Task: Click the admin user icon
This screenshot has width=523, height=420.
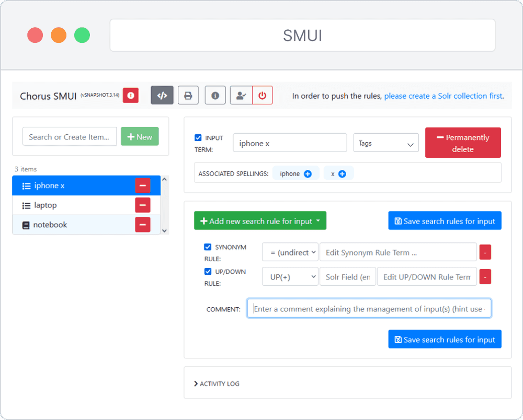Action: [241, 95]
